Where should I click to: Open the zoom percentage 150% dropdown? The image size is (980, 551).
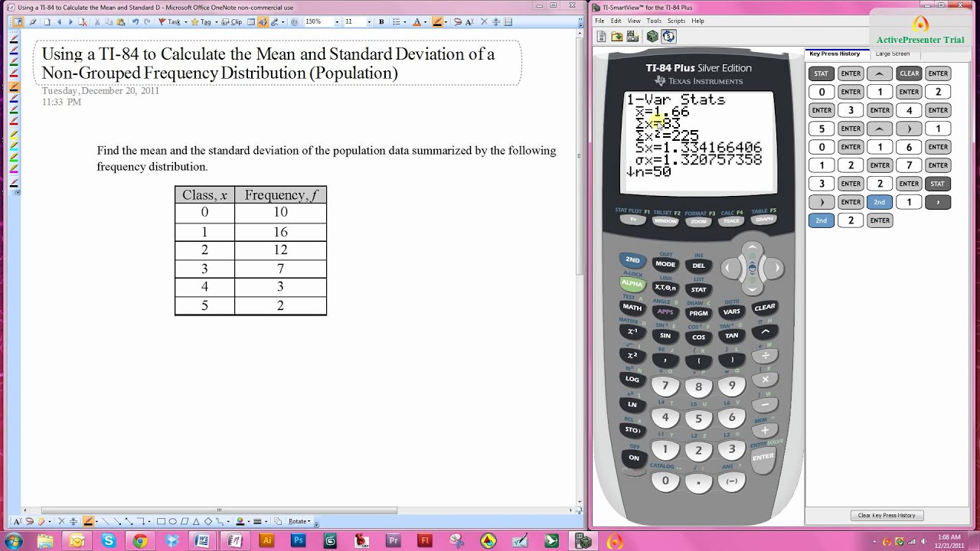pyautogui.click(x=337, y=22)
